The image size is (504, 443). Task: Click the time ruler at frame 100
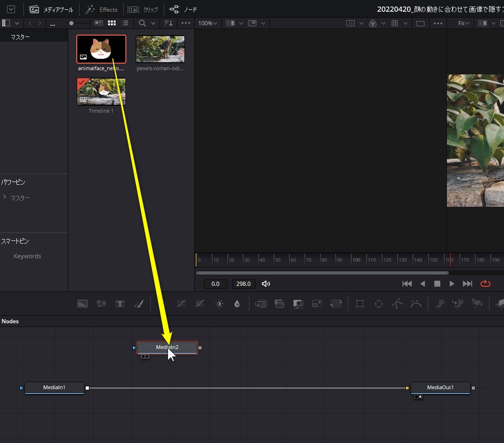tap(356, 260)
